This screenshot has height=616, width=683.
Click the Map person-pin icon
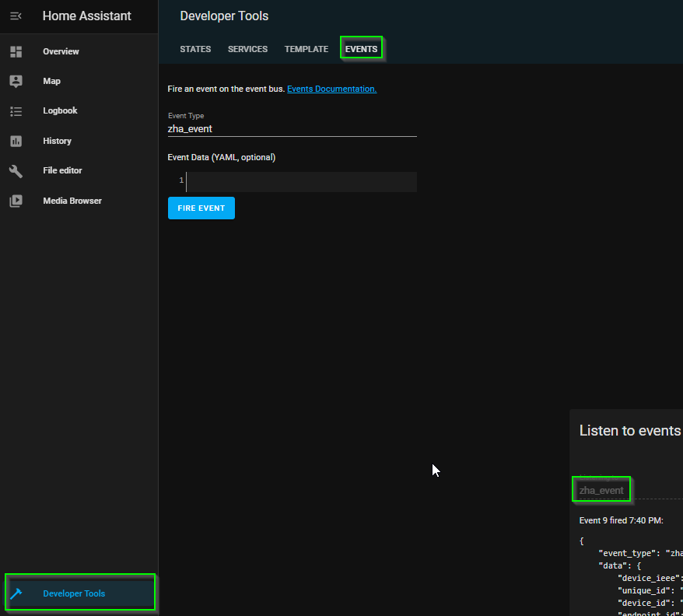16,81
